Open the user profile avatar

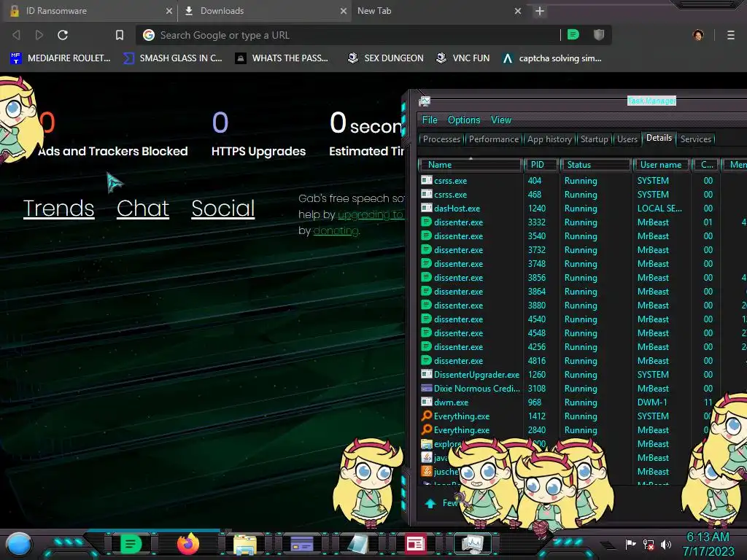[x=698, y=35]
